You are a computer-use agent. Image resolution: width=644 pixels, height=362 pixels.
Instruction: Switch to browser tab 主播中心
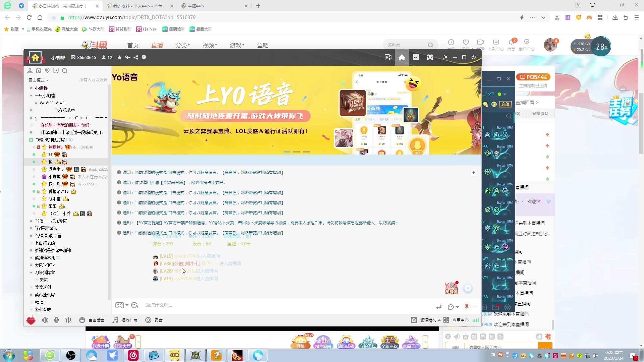[215, 6]
